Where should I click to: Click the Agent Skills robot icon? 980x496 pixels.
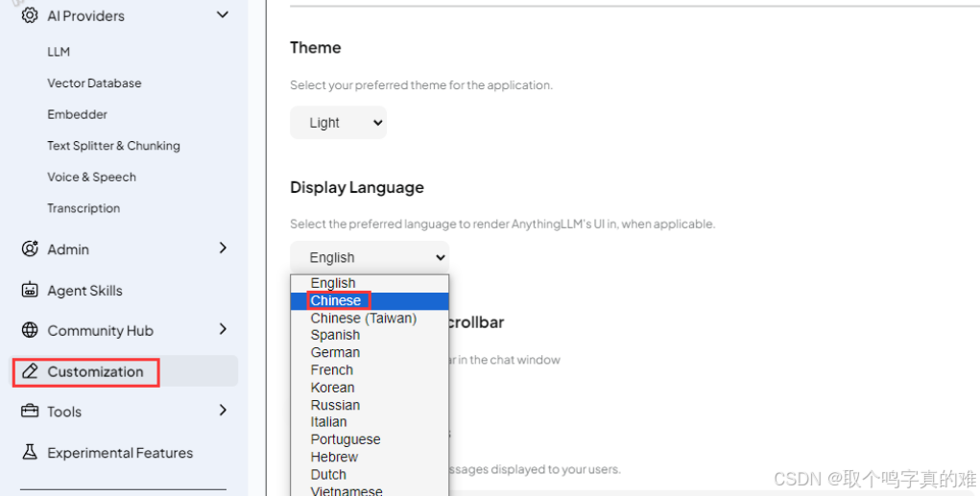click(x=30, y=290)
